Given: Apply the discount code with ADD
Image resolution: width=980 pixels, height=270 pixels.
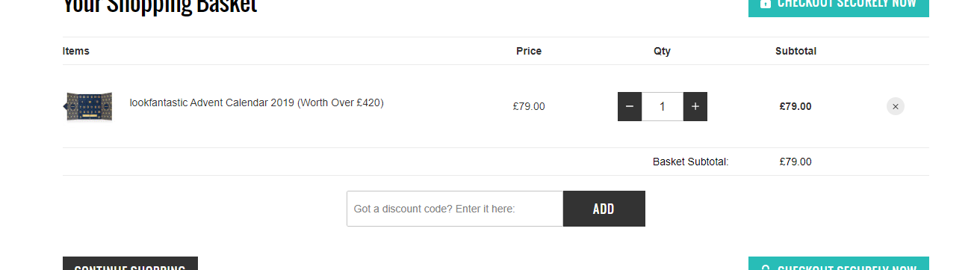Looking at the screenshot, I should point(604,209).
